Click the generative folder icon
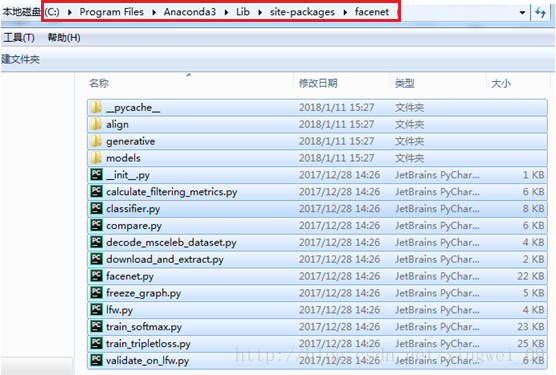Image resolution: width=556 pixels, height=375 pixels. pos(96,141)
